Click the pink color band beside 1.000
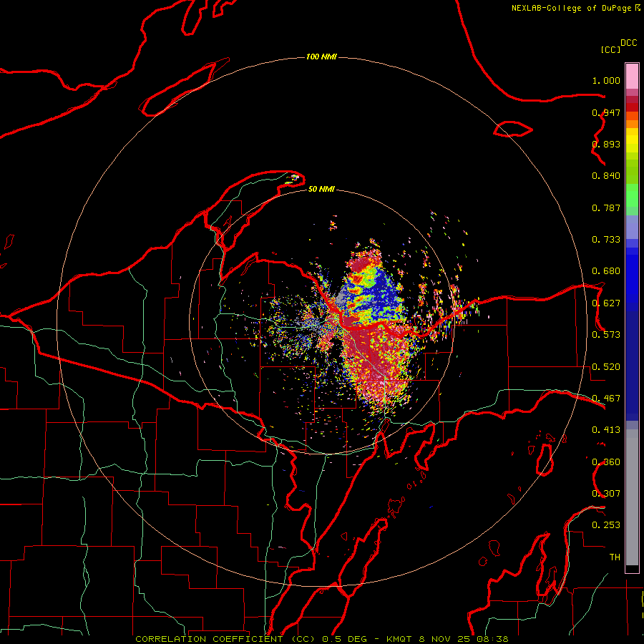This screenshot has width=644, height=644. 632,77
